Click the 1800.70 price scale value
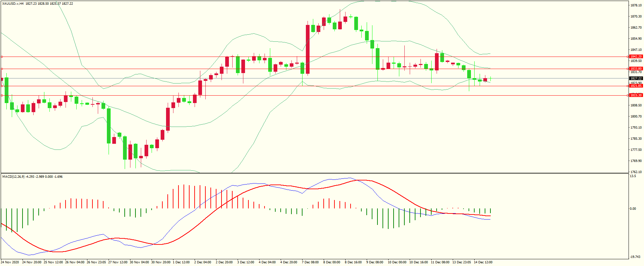This screenshot has height=266, width=644. [x=636, y=117]
